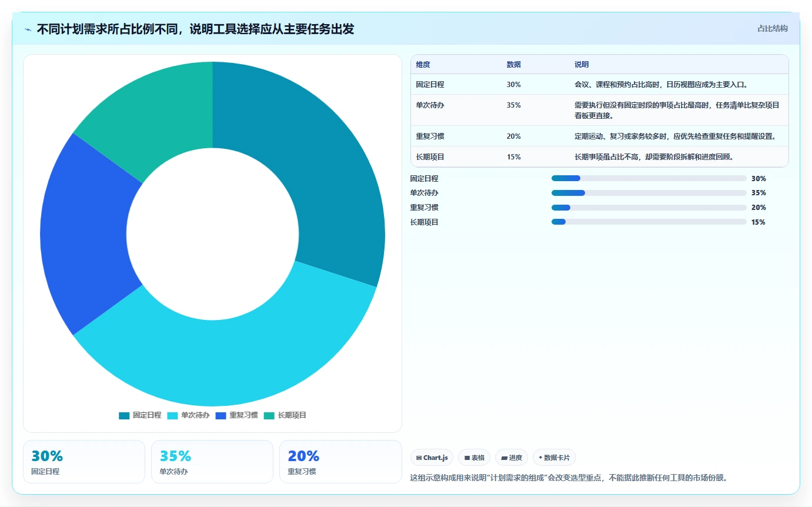Click the 15% label beside progress bars
This screenshot has width=812, height=507.
coord(758,222)
